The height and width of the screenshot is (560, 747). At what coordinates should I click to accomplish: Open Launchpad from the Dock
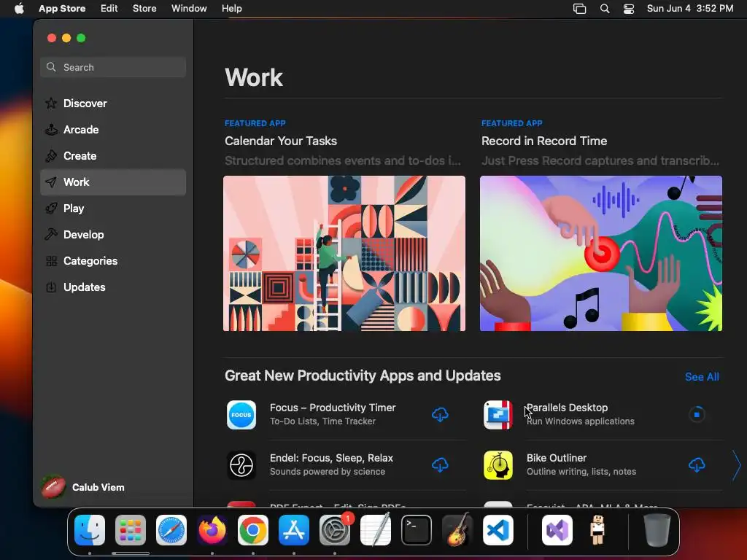(131, 530)
